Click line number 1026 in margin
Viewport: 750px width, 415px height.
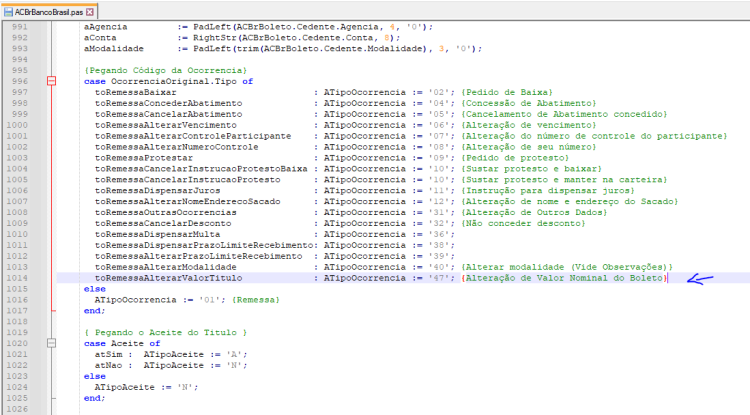[17, 409]
